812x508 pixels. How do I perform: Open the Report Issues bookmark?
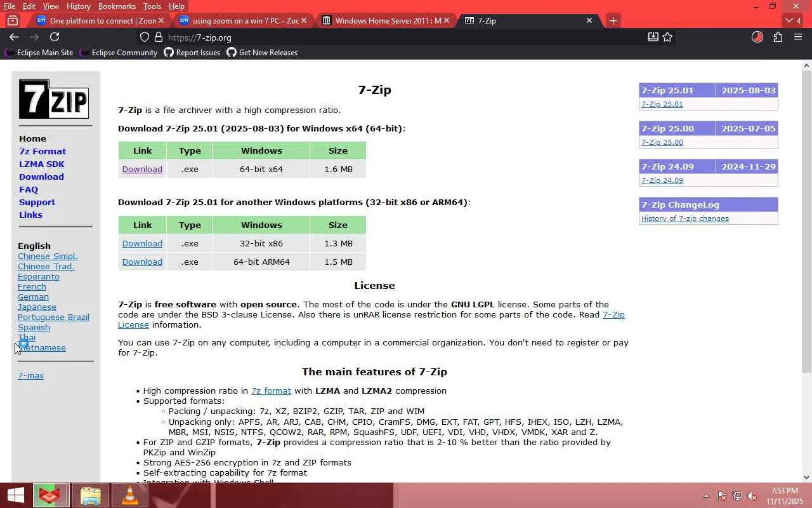coord(192,53)
